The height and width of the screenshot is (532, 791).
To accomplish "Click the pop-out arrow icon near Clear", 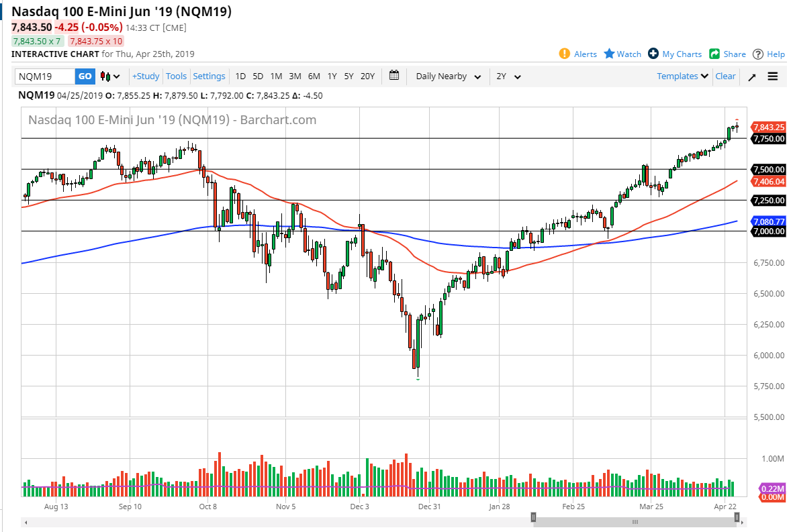I will pos(751,76).
